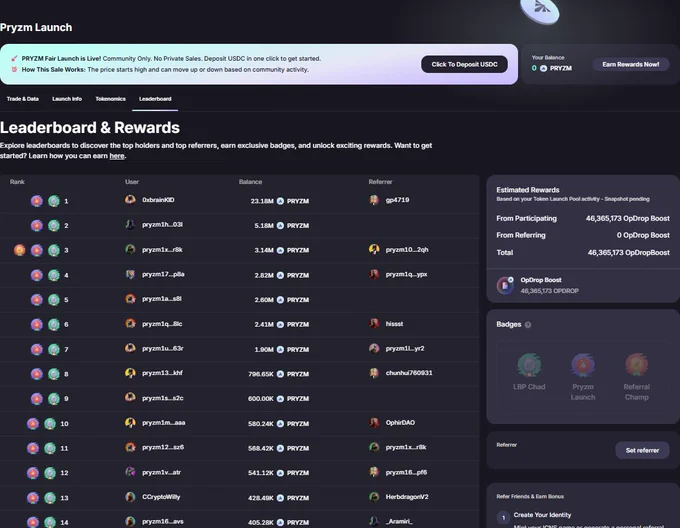Click pryzm1m...aaa user avatar
The height and width of the screenshot is (528, 680).
point(130,422)
